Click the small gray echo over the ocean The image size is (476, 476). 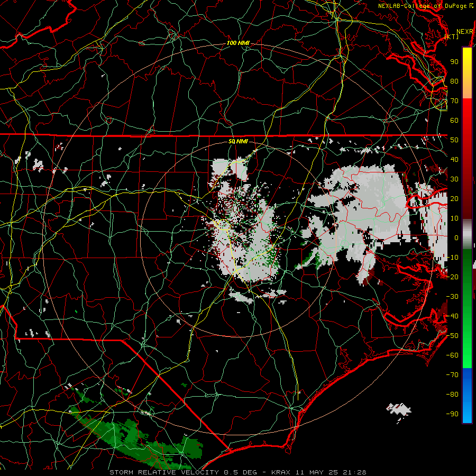399,410
